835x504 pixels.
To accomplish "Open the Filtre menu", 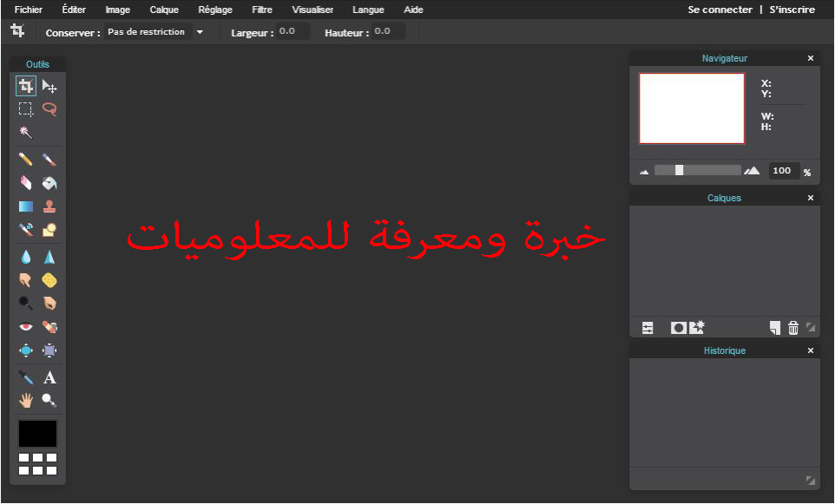I will tap(262, 10).
